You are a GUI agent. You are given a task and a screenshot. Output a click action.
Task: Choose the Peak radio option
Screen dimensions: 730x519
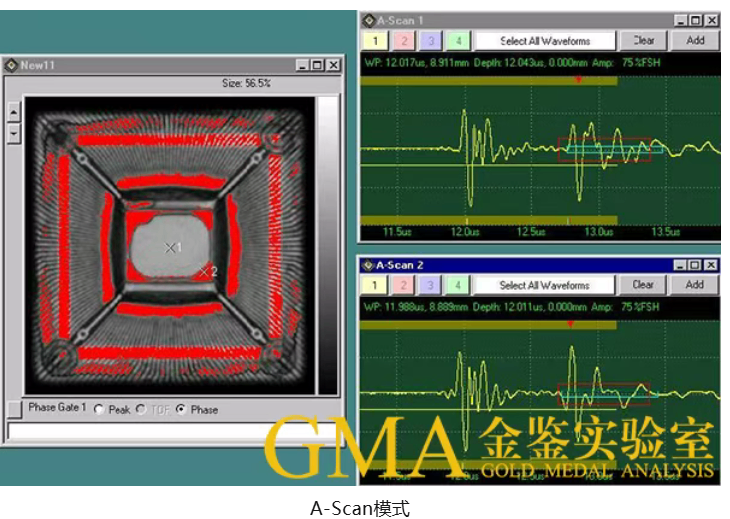point(98,410)
